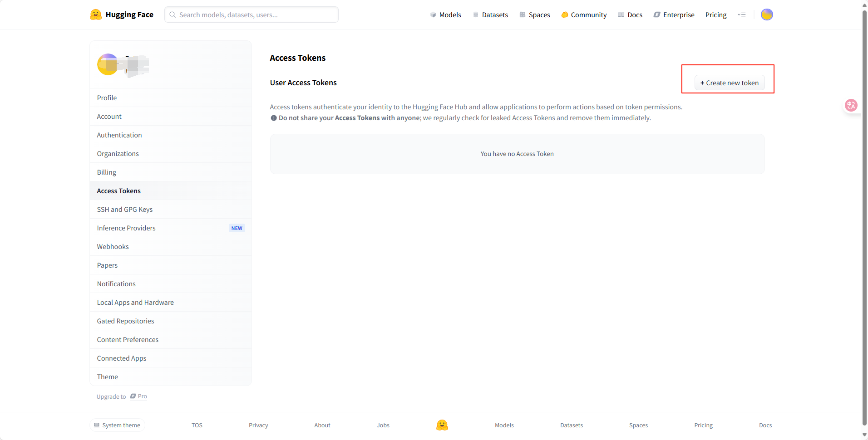Open Spaces footer link
The image size is (868, 440).
click(638, 425)
